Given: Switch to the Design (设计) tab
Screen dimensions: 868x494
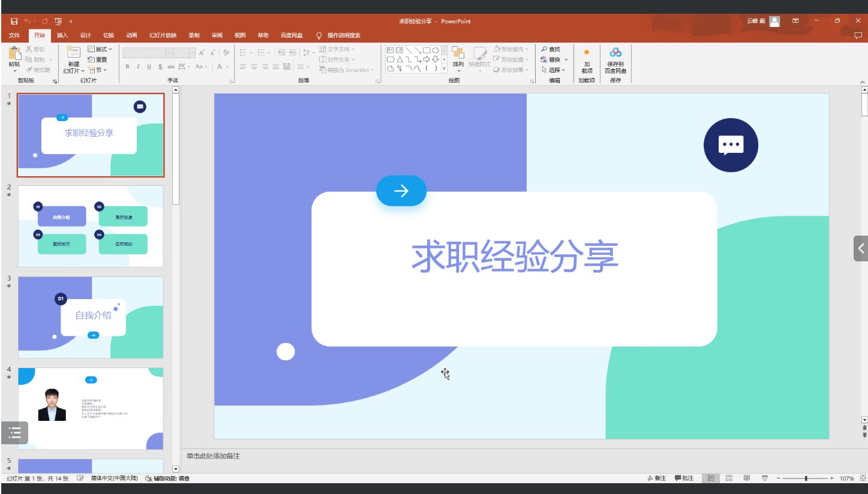Looking at the screenshot, I should (x=85, y=35).
